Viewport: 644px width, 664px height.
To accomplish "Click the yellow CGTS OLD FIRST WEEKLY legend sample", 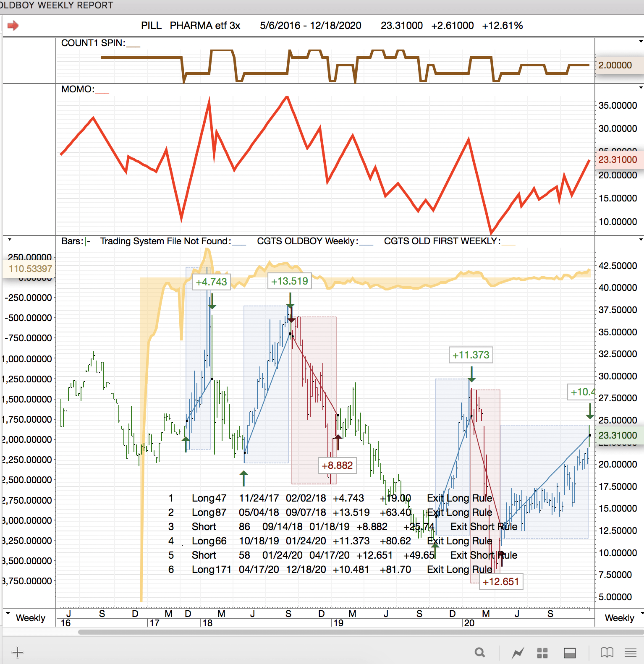I will pyautogui.click(x=508, y=244).
